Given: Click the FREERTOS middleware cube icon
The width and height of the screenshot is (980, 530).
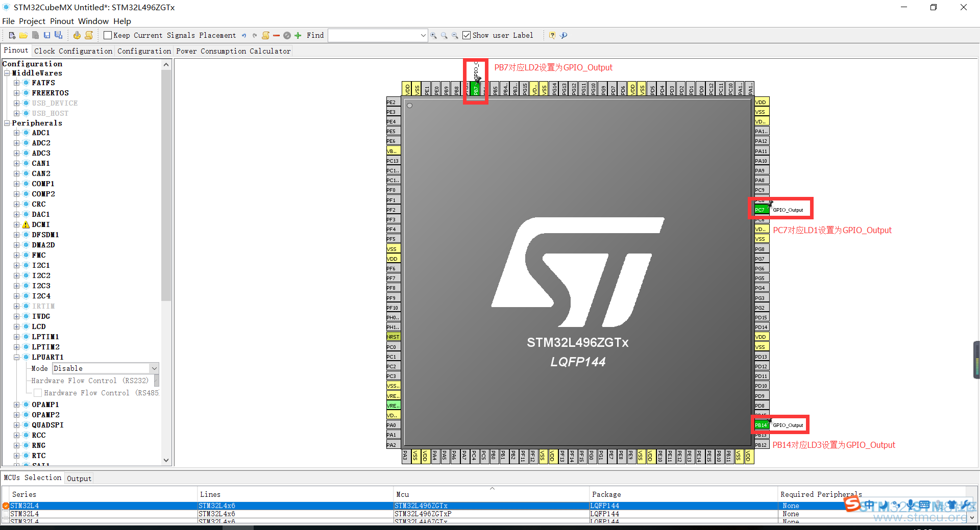Looking at the screenshot, I should [x=26, y=93].
